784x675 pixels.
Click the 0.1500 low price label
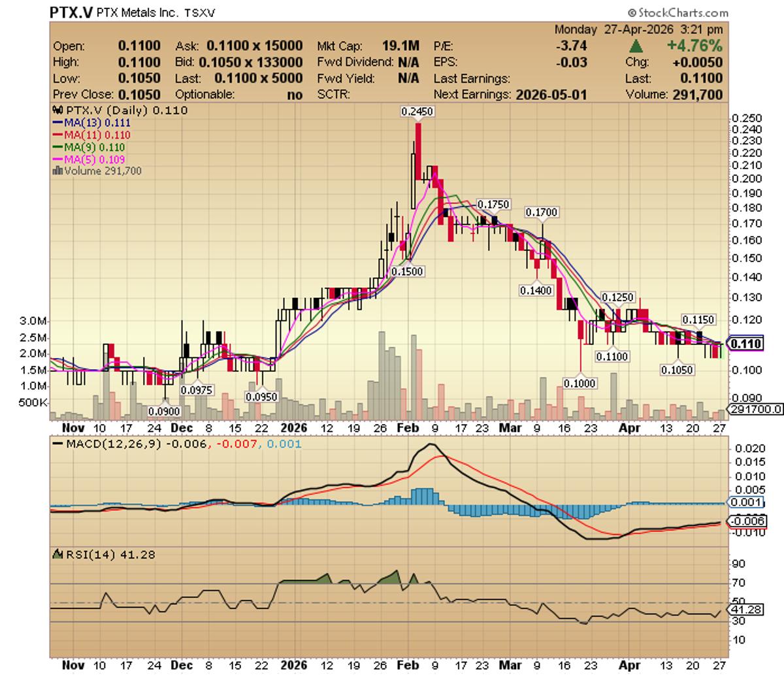(x=408, y=271)
